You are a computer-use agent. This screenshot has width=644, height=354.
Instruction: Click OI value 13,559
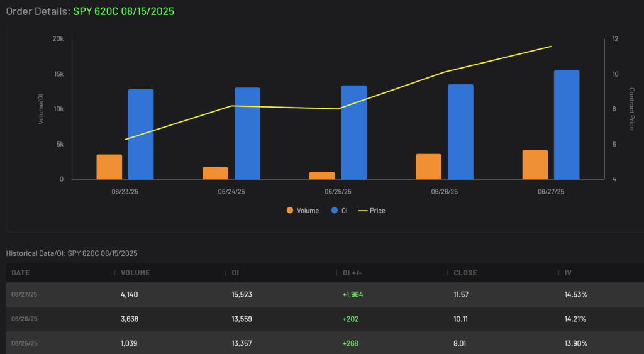[242, 319]
